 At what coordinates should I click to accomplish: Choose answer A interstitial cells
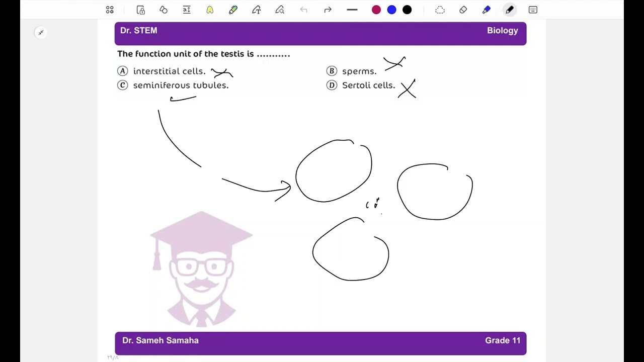coord(162,71)
